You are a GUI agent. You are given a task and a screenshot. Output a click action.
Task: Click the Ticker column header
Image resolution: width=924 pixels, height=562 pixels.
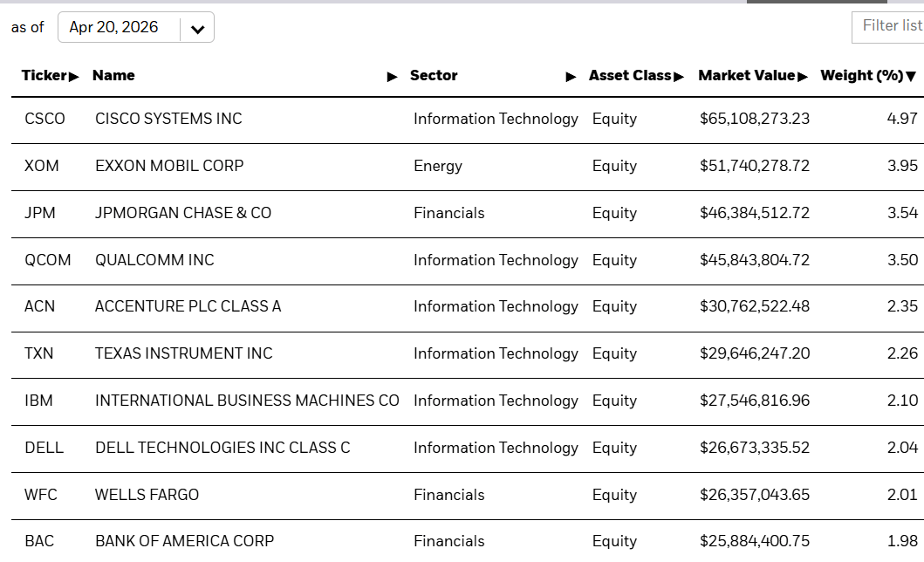pyautogui.click(x=44, y=76)
